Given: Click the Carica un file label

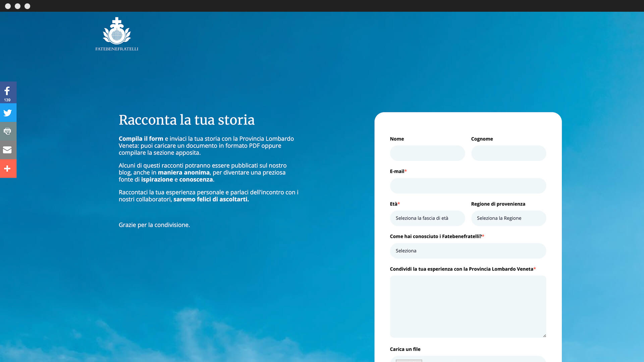Looking at the screenshot, I should 405,349.
